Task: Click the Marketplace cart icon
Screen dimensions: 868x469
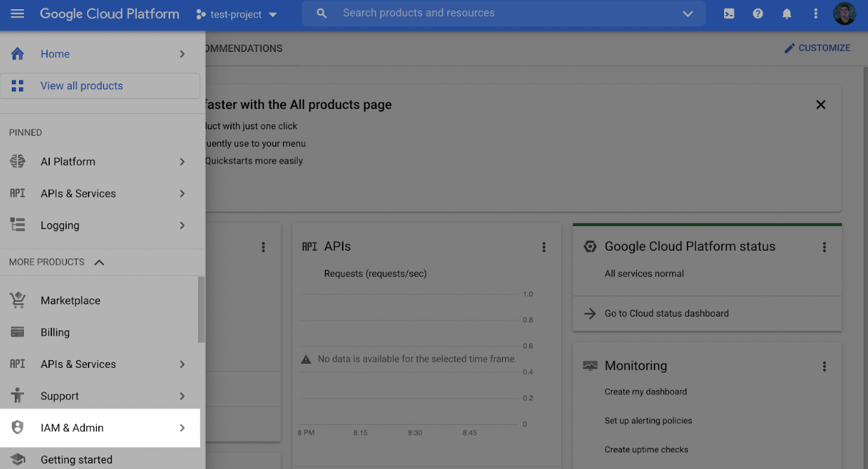Action: pyautogui.click(x=18, y=300)
